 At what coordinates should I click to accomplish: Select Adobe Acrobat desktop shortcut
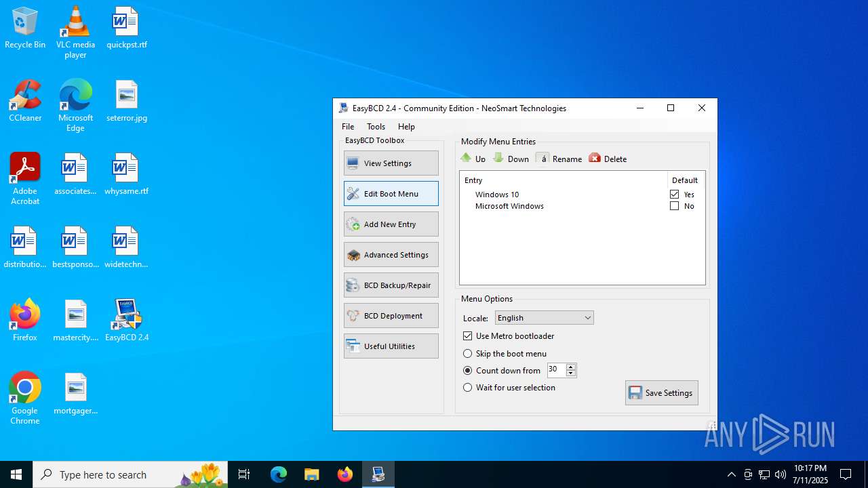point(25,178)
